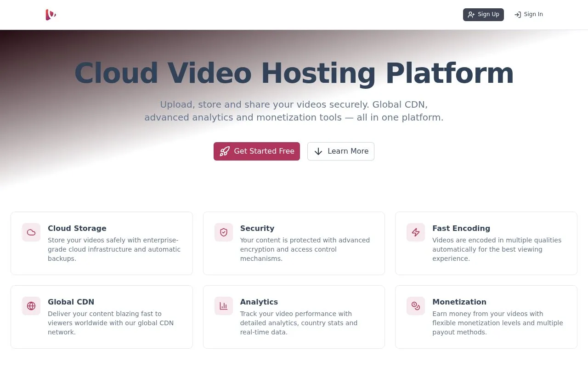The height and width of the screenshot is (368, 588).
Task: Click the Learn More button
Action: (341, 151)
